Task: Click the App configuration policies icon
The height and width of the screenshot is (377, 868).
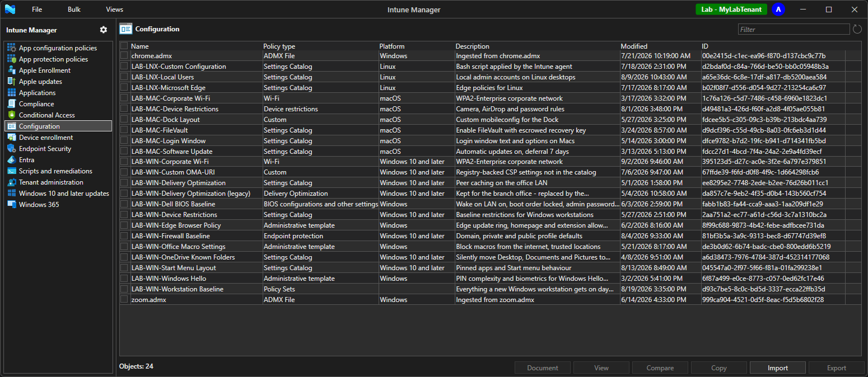Action: (11, 48)
